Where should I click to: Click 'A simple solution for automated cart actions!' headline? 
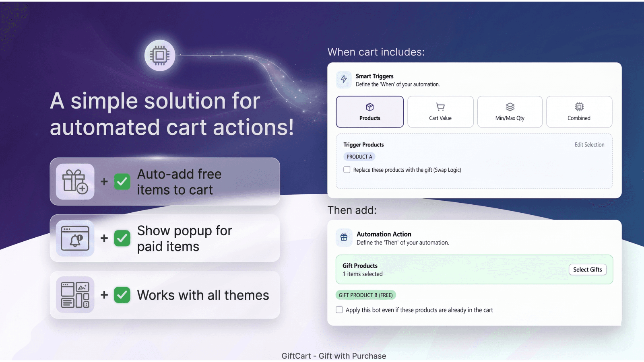point(172,114)
